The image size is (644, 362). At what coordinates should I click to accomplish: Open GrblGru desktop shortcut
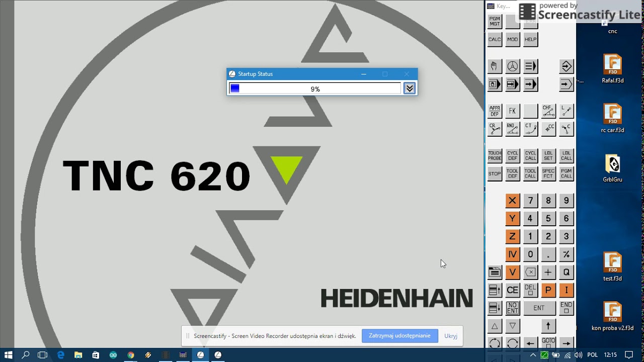[x=612, y=168]
